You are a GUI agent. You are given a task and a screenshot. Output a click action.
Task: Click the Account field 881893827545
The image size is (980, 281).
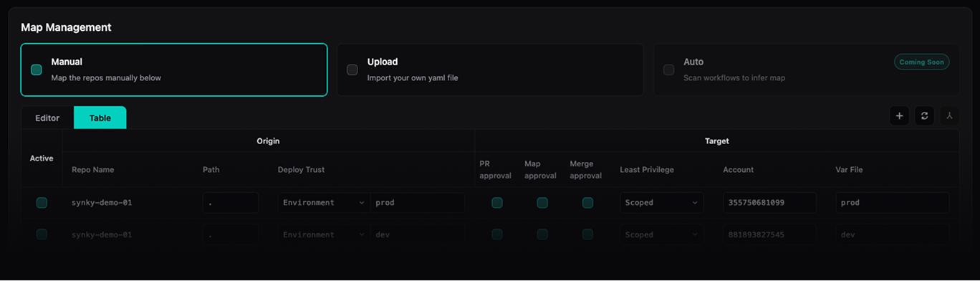click(769, 234)
